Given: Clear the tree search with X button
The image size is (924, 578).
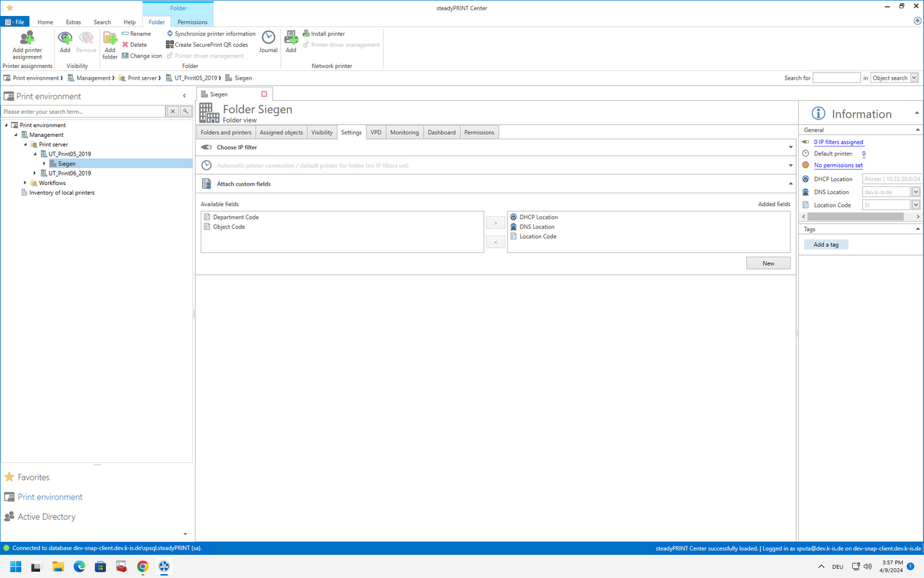Looking at the screenshot, I should click(173, 112).
